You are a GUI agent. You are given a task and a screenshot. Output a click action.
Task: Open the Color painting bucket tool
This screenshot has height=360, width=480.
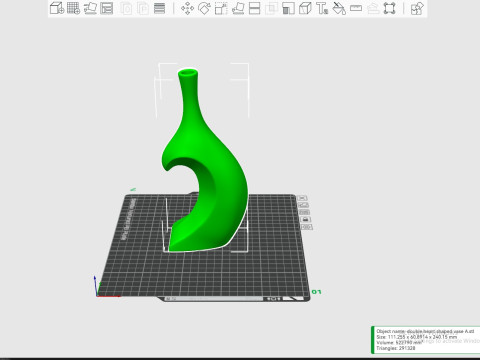click(x=339, y=8)
